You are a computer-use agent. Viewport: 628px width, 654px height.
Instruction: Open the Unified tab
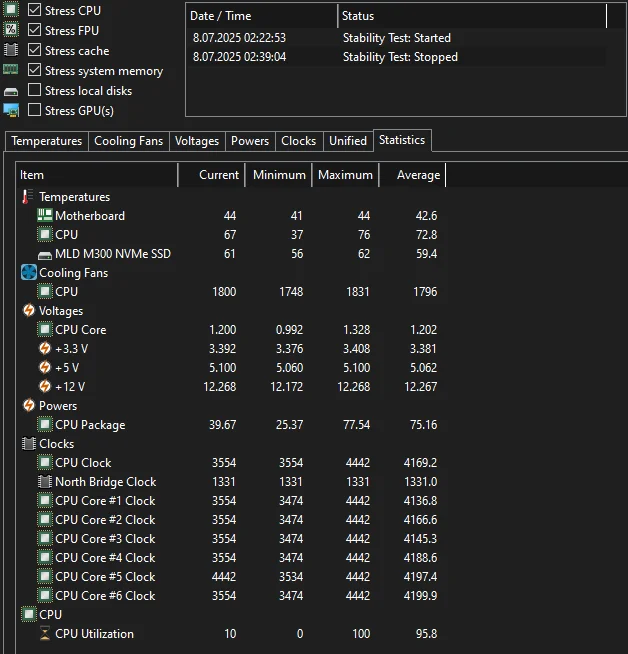click(348, 141)
